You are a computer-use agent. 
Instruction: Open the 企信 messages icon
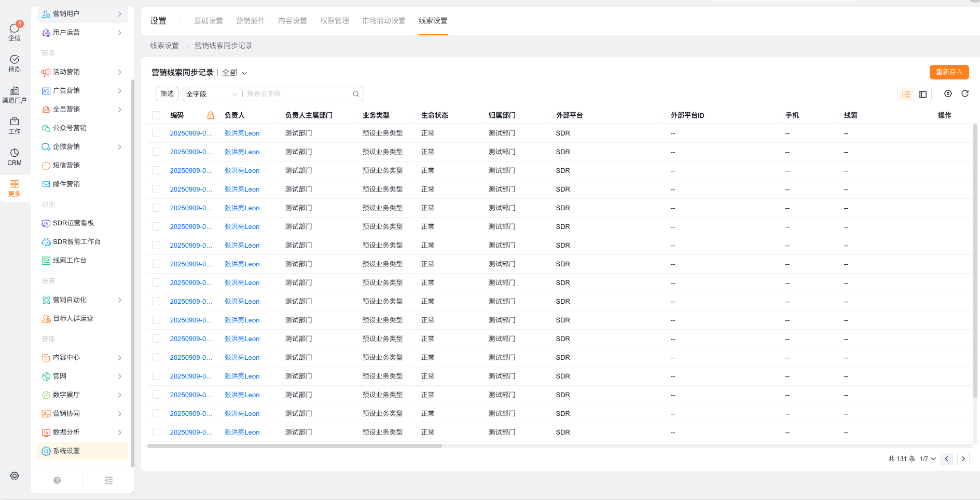[x=15, y=31]
